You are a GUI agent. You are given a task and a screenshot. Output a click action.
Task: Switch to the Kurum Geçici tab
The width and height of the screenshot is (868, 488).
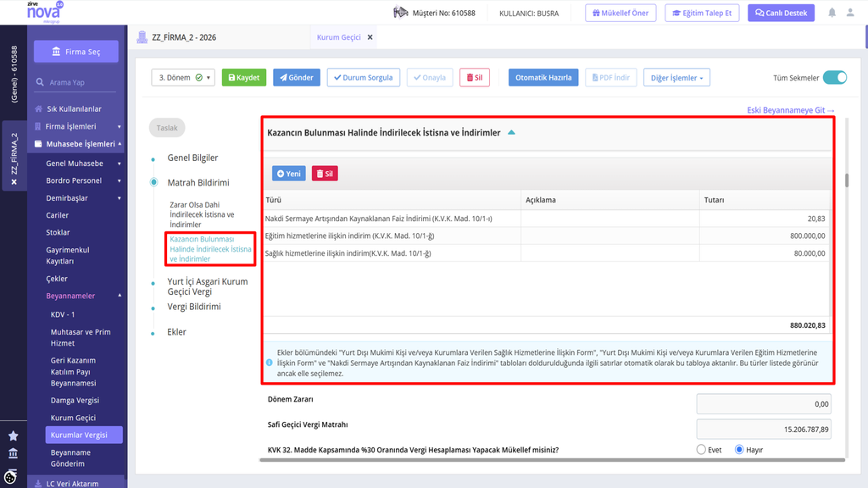[x=338, y=37]
